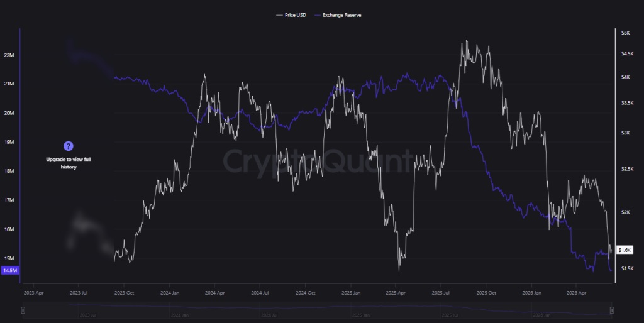The width and height of the screenshot is (644, 323).
Task: Toggle the Price USD legend series
Action: (x=291, y=15)
